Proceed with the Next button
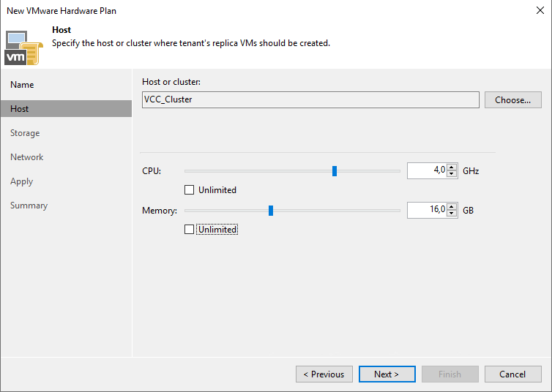The image size is (552, 392). pos(387,374)
